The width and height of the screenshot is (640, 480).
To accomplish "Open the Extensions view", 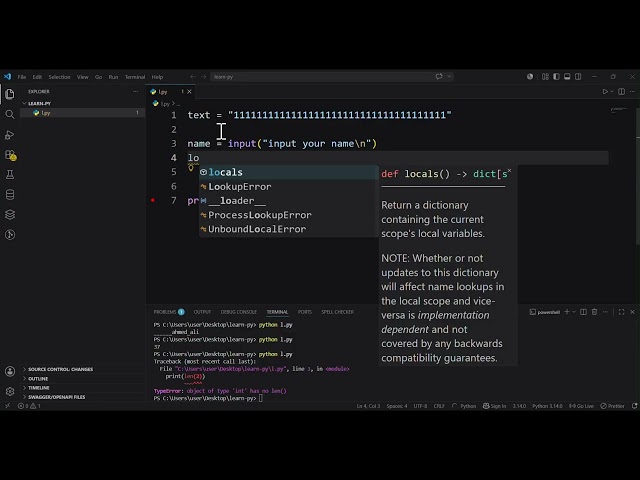I will [10, 155].
